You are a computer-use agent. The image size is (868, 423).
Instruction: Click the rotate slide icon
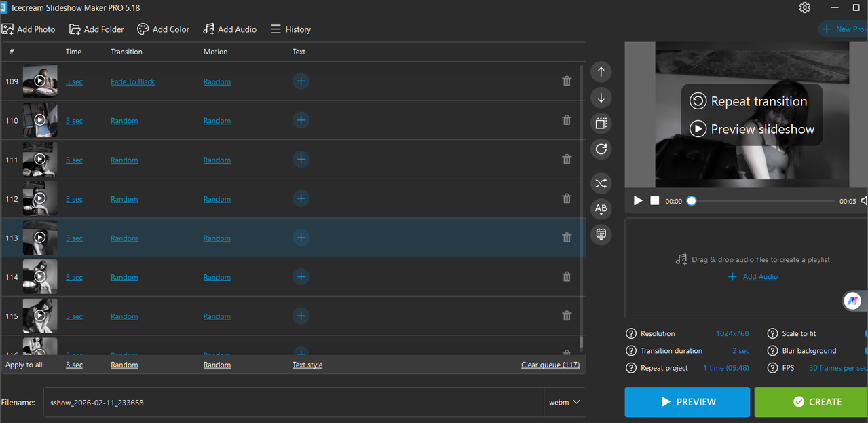pyautogui.click(x=601, y=149)
